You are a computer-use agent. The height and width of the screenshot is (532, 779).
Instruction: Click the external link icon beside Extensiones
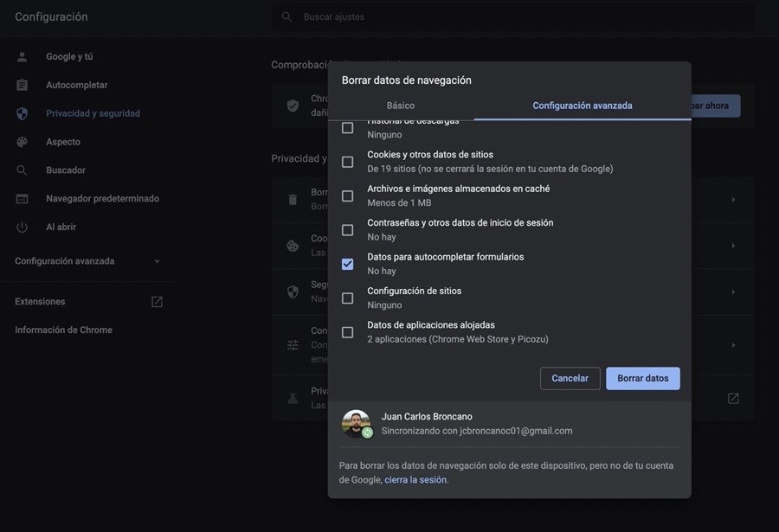click(157, 302)
